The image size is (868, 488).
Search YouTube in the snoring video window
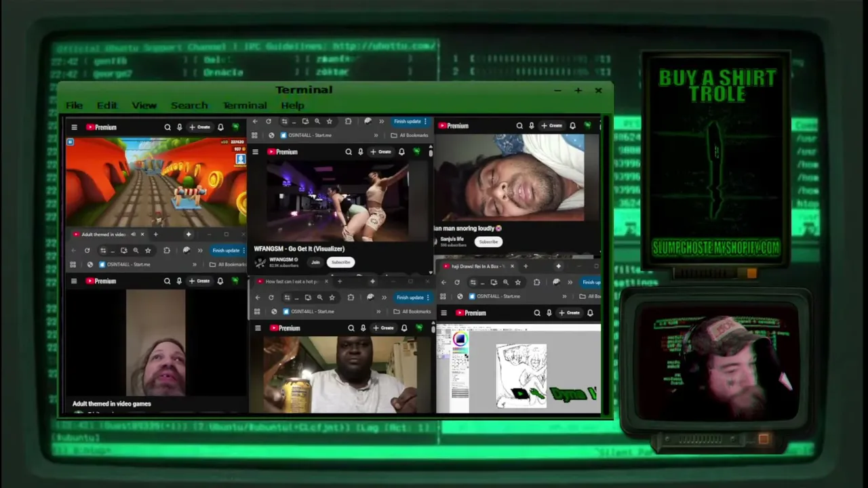coord(519,125)
